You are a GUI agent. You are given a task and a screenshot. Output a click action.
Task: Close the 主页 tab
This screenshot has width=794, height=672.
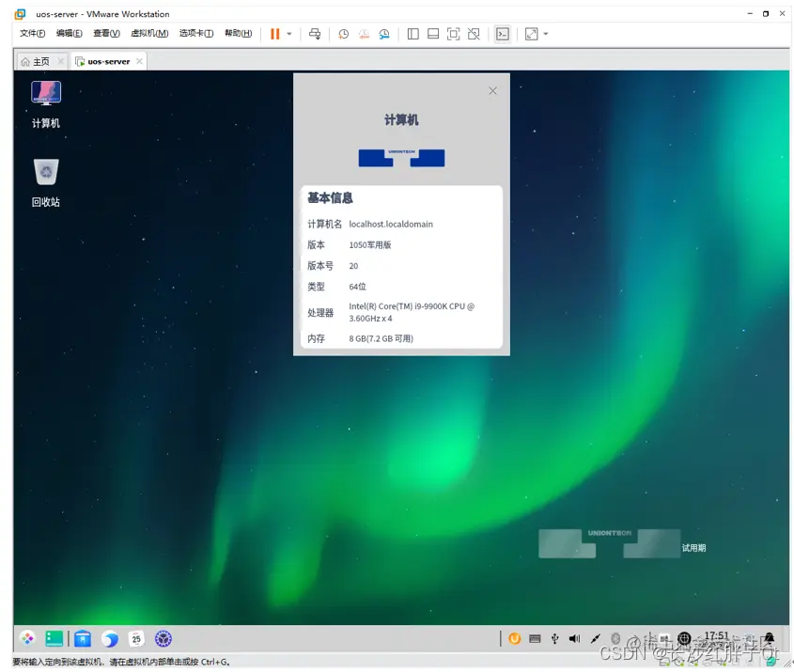tap(60, 61)
